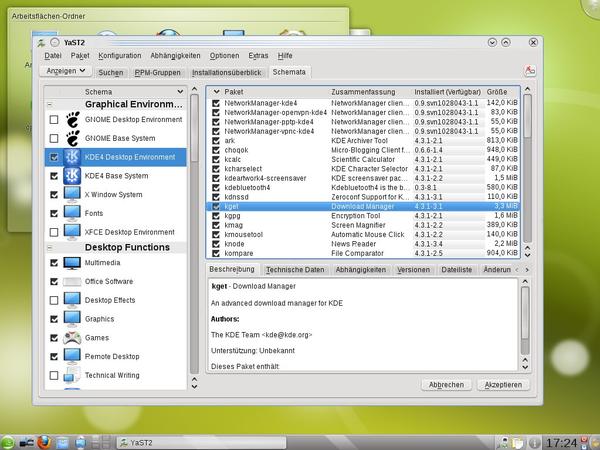Click the KDE4 Base System gear icon
Viewport: 600px width, 450px height.
[x=72, y=176]
